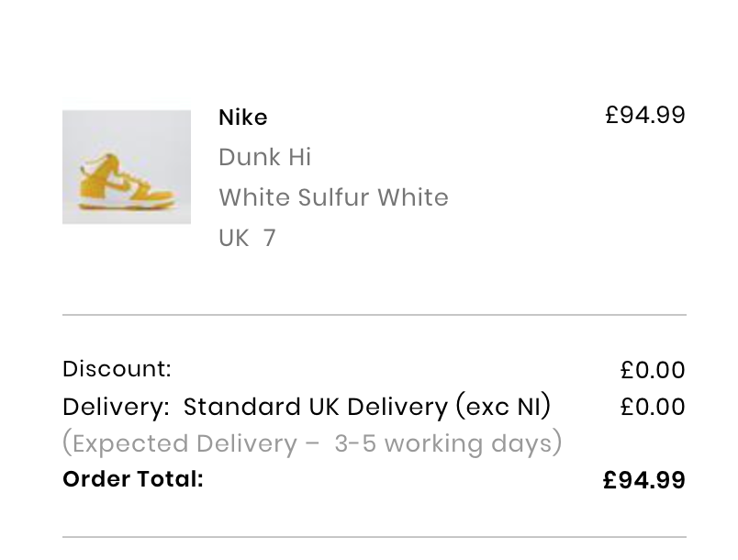
Task: Click the size number 7
Action: pos(269,238)
